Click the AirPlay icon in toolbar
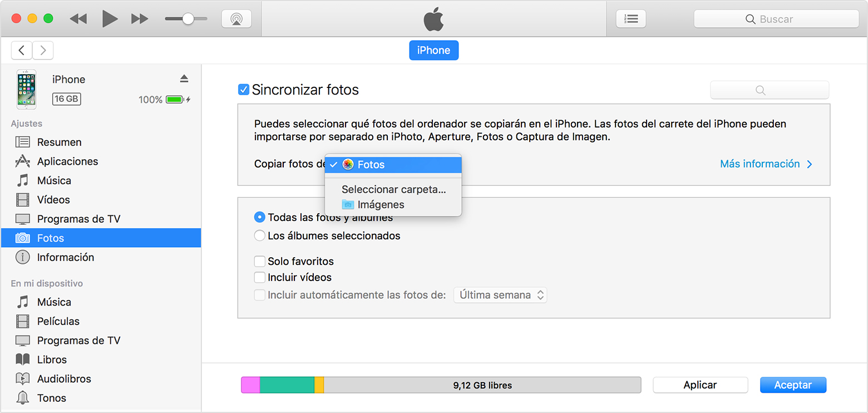The height and width of the screenshot is (413, 868). [236, 19]
